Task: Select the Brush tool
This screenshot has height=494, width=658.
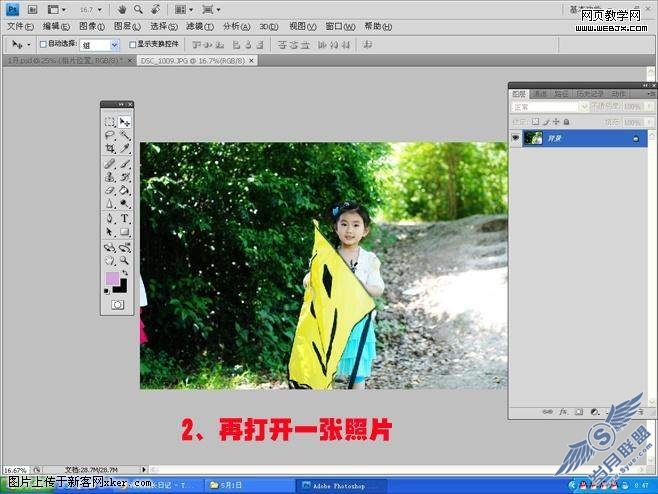Action: pos(125,164)
